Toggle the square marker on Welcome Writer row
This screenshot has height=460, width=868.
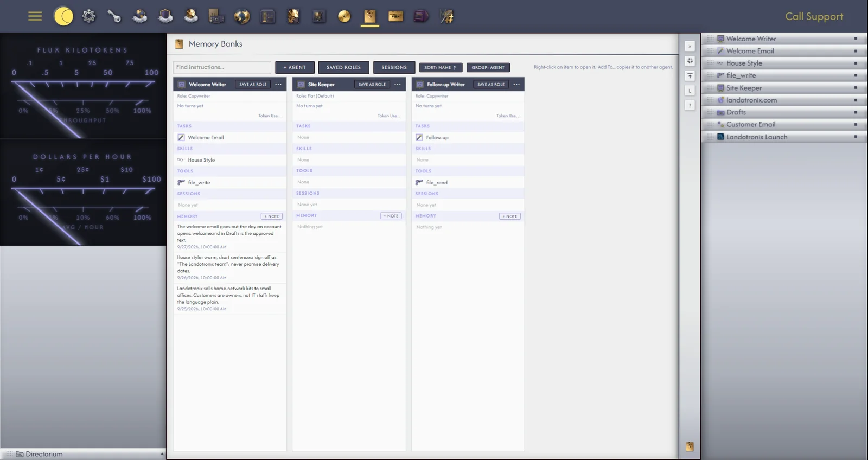pyautogui.click(x=856, y=39)
